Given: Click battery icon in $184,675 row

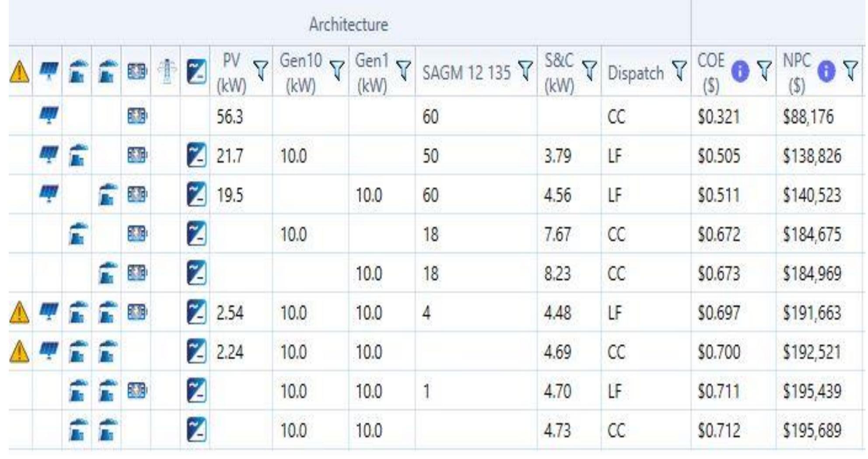Looking at the screenshot, I should coord(136,233).
